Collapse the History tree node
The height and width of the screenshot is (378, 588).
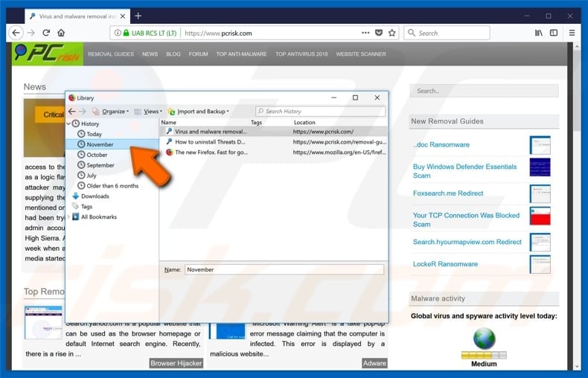(68, 124)
